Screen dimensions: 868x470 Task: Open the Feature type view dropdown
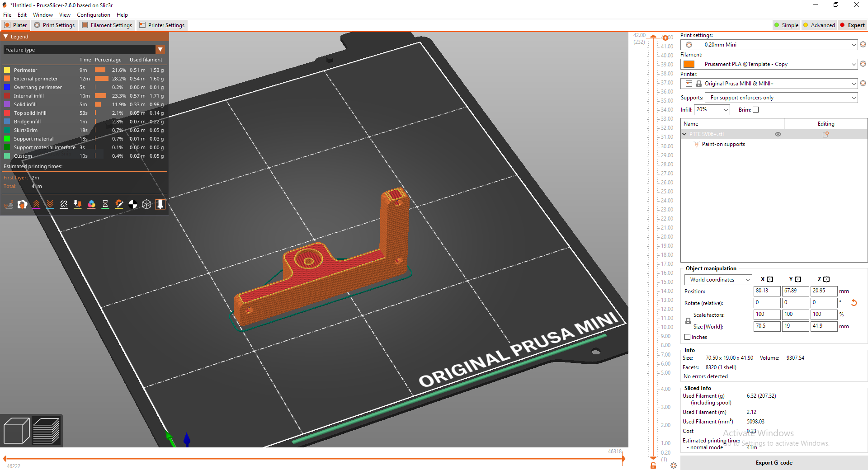(84, 50)
